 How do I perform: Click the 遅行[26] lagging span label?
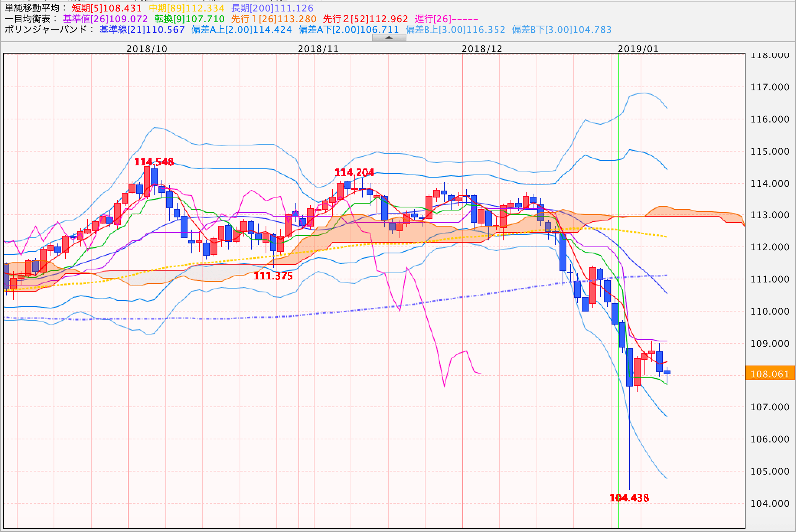446,19
